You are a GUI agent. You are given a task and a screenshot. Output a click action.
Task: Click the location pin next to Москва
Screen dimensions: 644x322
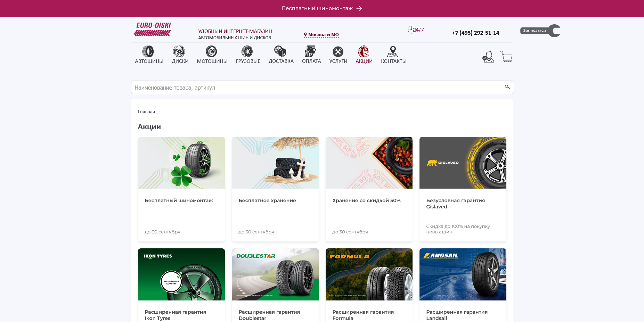pyautogui.click(x=305, y=35)
